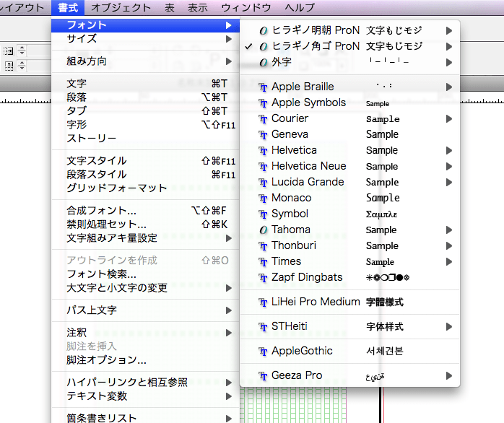Image resolution: width=504 pixels, height=423 pixels.
Task: Click the TrueType icon beside Apple Braille
Action: (x=264, y=87)
